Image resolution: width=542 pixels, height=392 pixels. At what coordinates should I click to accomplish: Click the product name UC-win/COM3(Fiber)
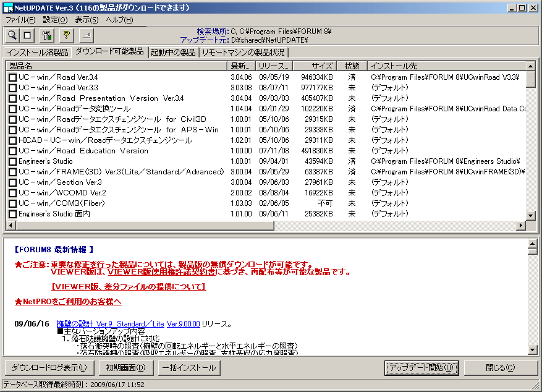click(62, 203)
